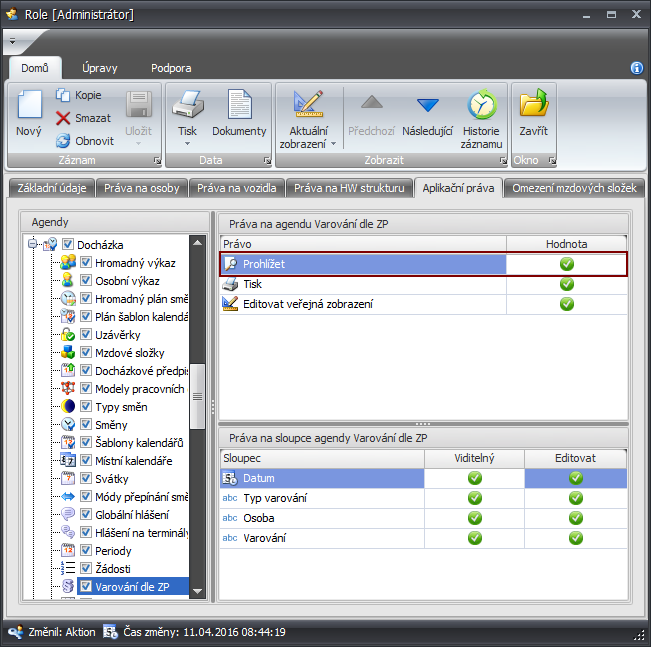The height and width of the screenshot is (647, 651).
Task: Go to next record with Následující
Action: (428, 105)
